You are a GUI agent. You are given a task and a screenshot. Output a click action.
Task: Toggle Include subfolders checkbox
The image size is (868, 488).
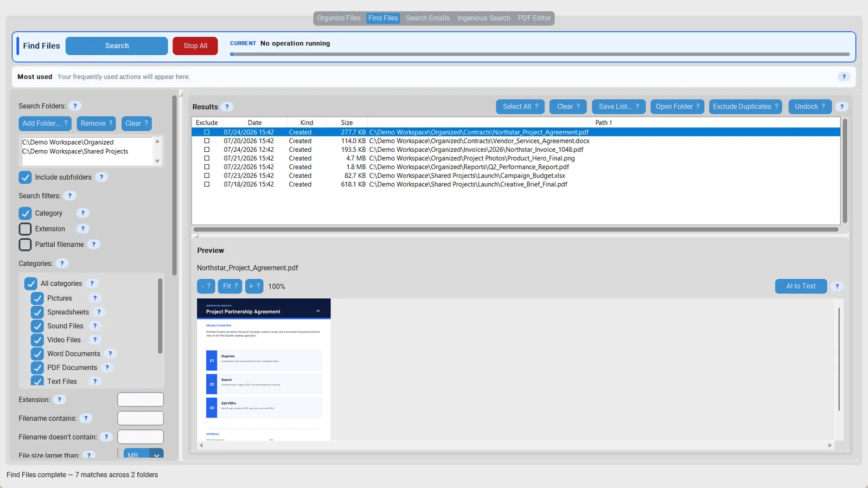click(25, 177)
